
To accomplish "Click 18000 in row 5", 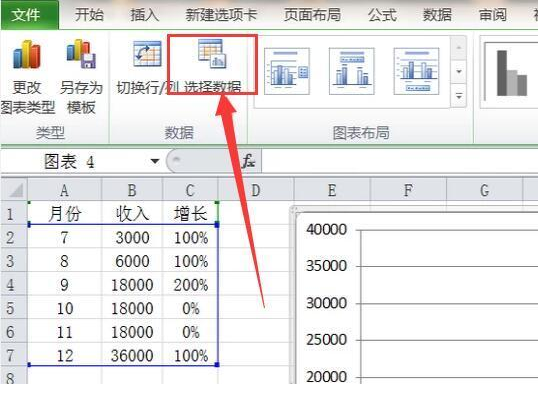I will (x=132, y=307).
